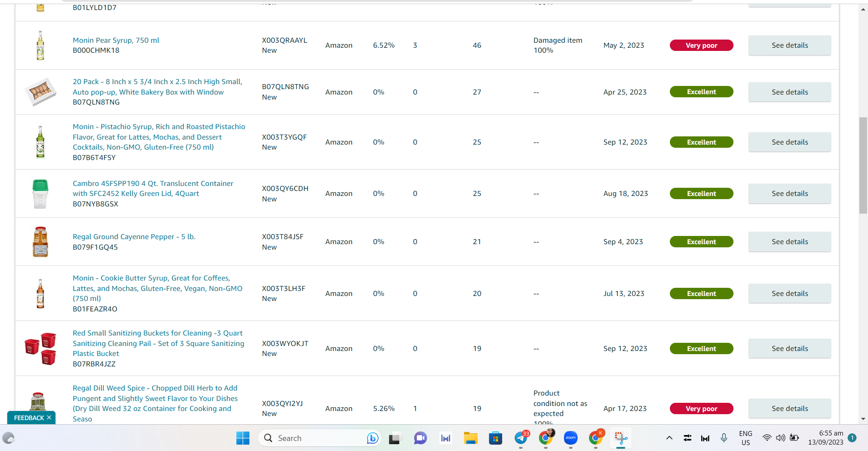Image resolution: width=868 pixels, height=451 pixels.
Task: Click Very poor badge for Pear Syrup
Action: click(x=701, y=45)
